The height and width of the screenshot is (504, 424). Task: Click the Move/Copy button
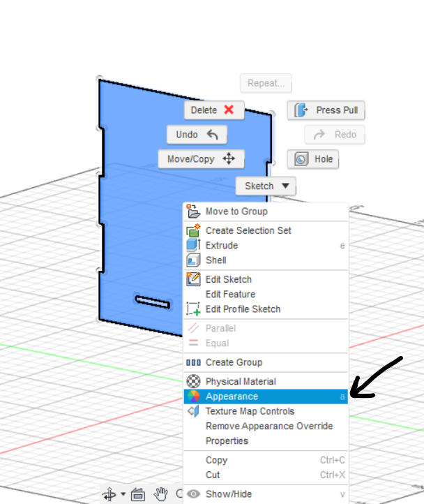201,158
